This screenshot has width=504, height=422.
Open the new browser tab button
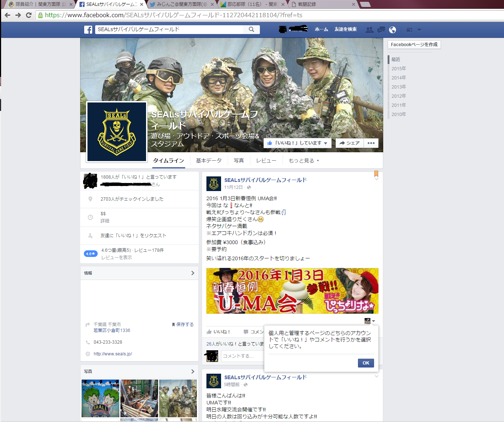(x=365, y=4)
